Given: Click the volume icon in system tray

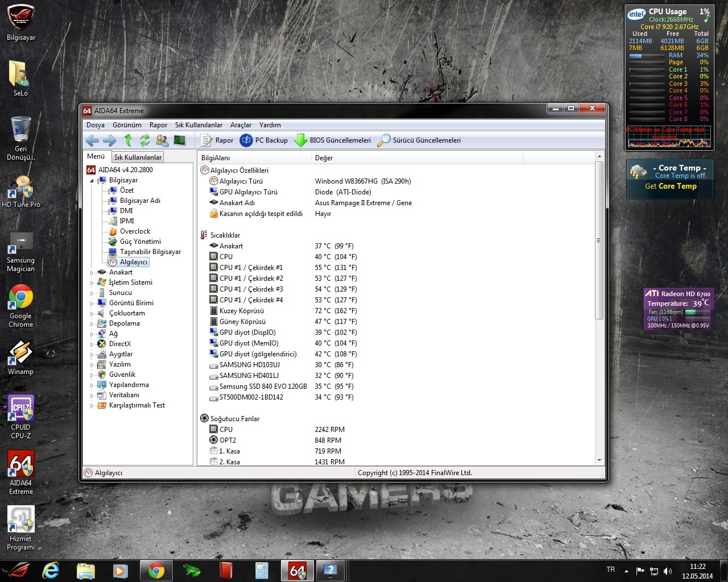Looking at the screenshot, I should 668,571.
